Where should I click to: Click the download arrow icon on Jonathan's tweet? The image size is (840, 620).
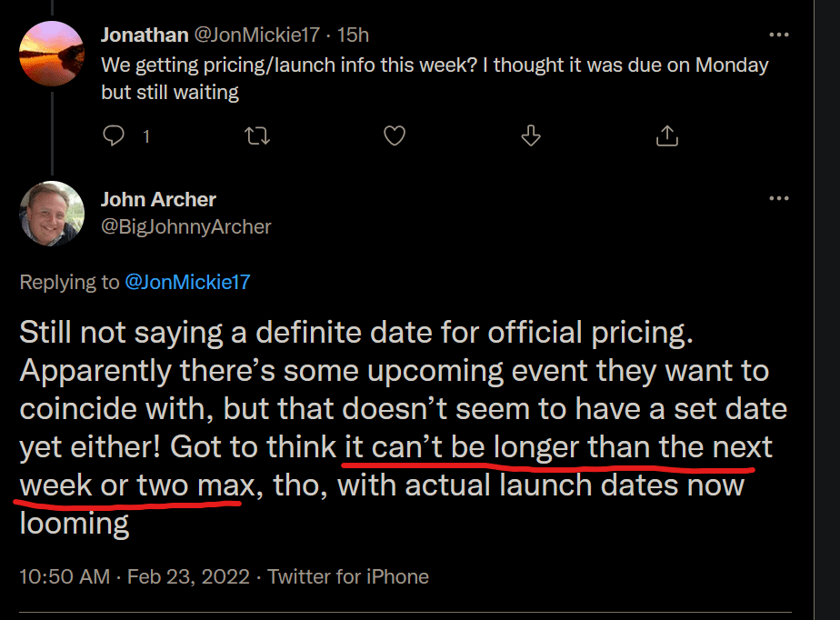coord(531,135)
